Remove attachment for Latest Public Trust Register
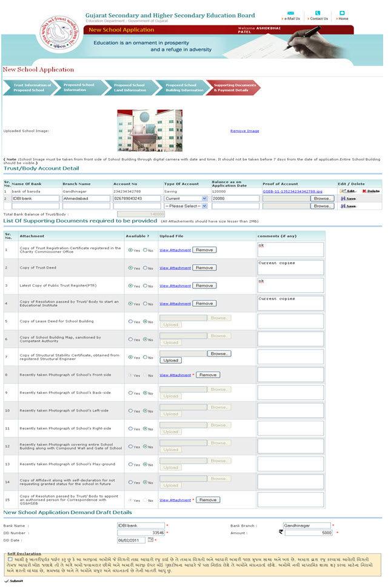 pos(204,286)
